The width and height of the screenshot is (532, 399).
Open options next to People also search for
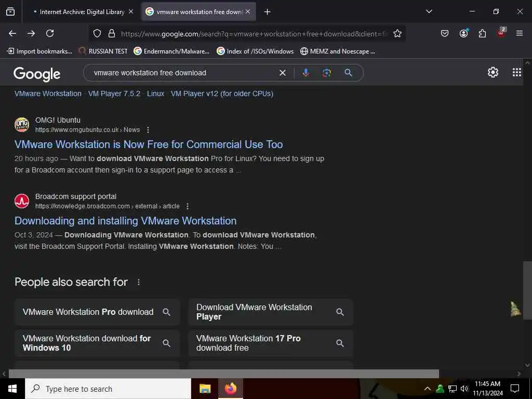138,282
